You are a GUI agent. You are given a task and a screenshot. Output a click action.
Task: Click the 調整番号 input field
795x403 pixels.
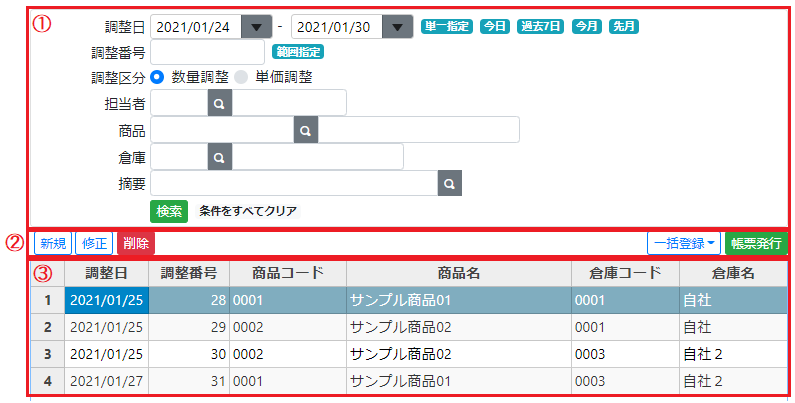(x=207, y=52)
